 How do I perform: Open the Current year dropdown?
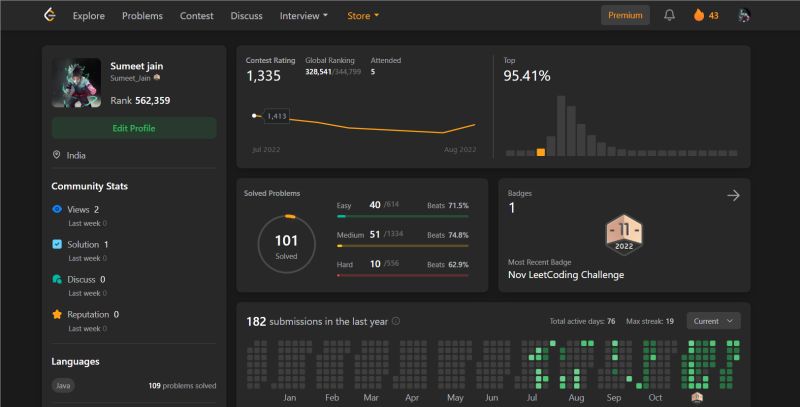click(713, 321)
